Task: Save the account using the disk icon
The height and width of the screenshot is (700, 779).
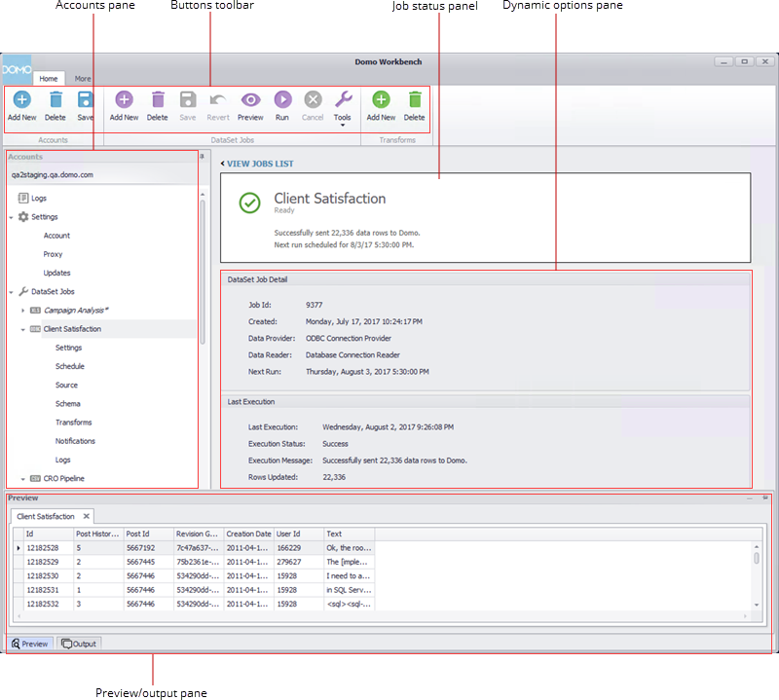Action: [x=85, y=100]
